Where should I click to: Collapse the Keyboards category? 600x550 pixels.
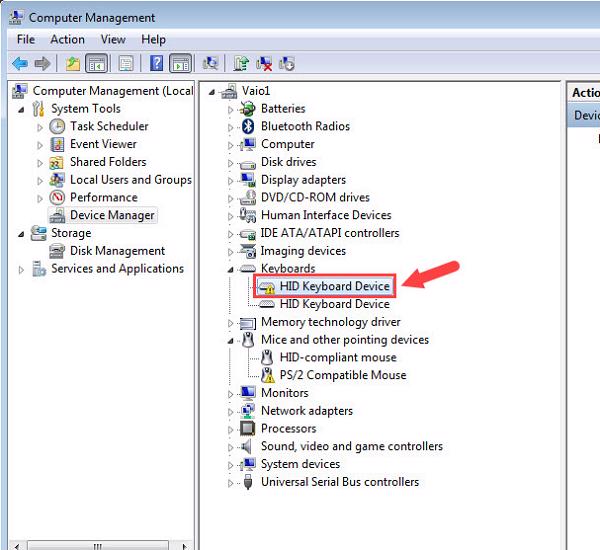(x=232, y=269)
